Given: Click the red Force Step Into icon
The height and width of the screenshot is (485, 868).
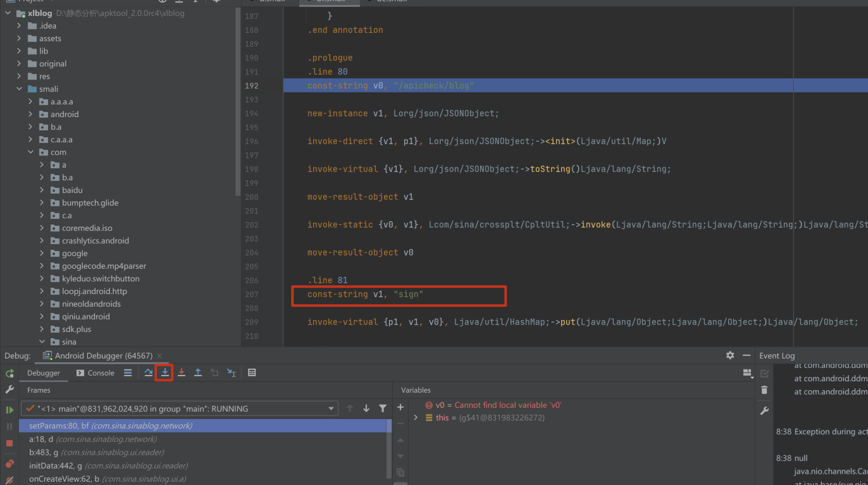Looking at the screenshot, I should 182,373.
